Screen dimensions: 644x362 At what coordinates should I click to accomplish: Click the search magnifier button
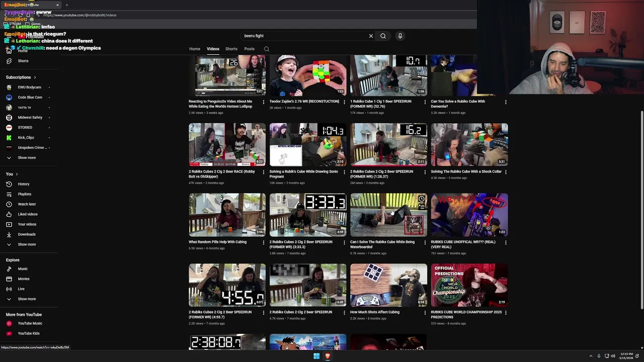pyautogui.click(x=383, y=36)
